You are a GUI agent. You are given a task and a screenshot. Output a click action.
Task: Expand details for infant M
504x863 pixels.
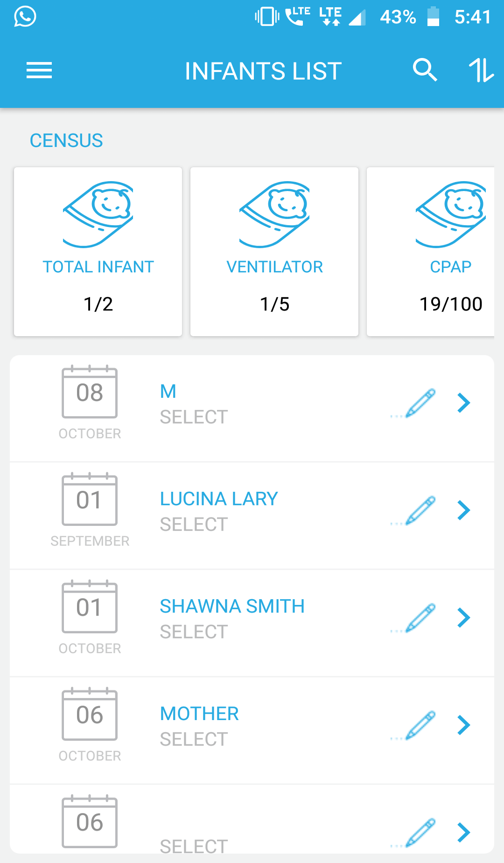click(x=463, y=403)
